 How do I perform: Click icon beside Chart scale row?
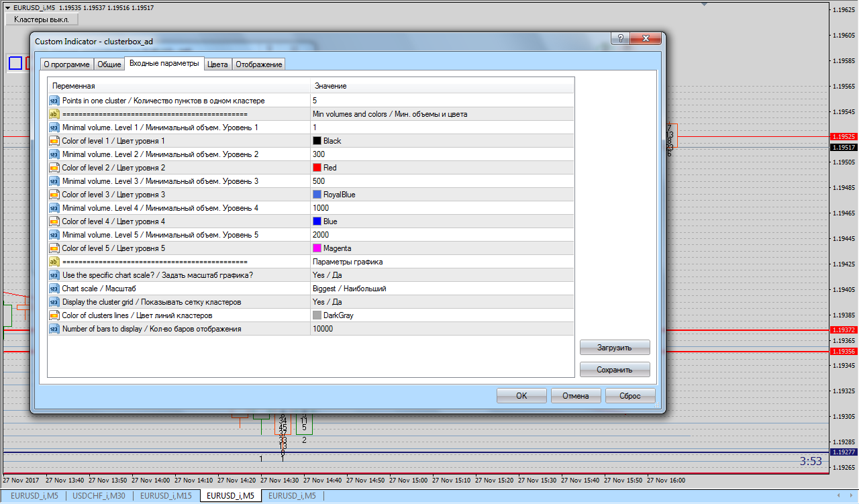point(54,289)
